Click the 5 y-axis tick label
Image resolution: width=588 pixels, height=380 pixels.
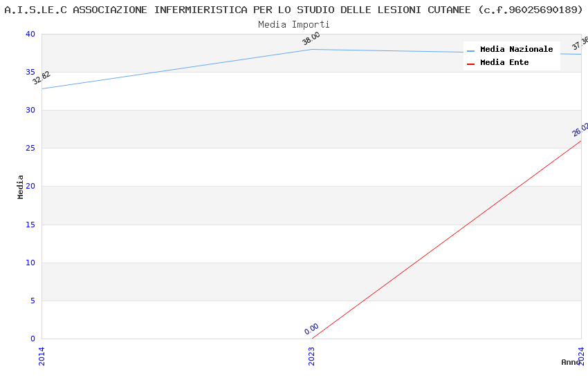pyautogui.click(x=32, y=301)
